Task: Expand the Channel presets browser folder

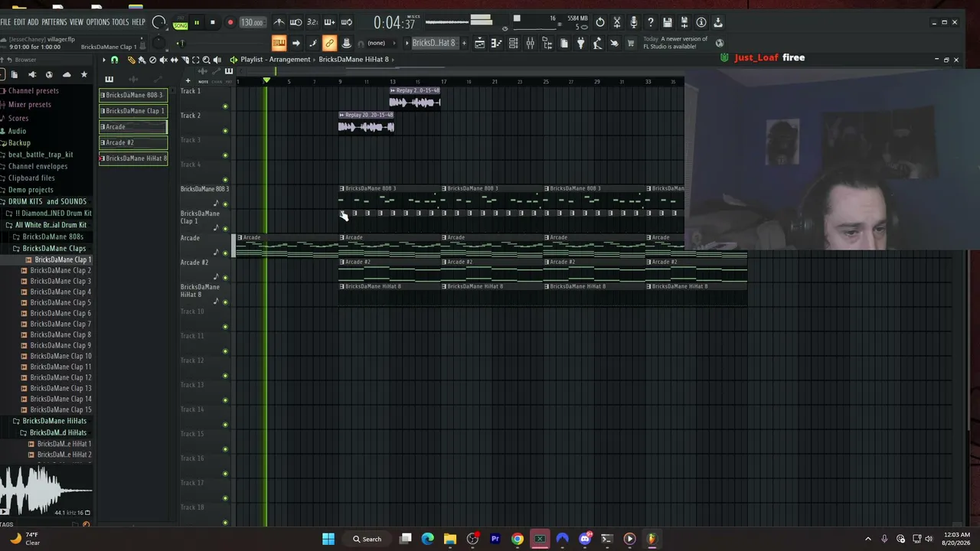Action: (x=33, y=91)
